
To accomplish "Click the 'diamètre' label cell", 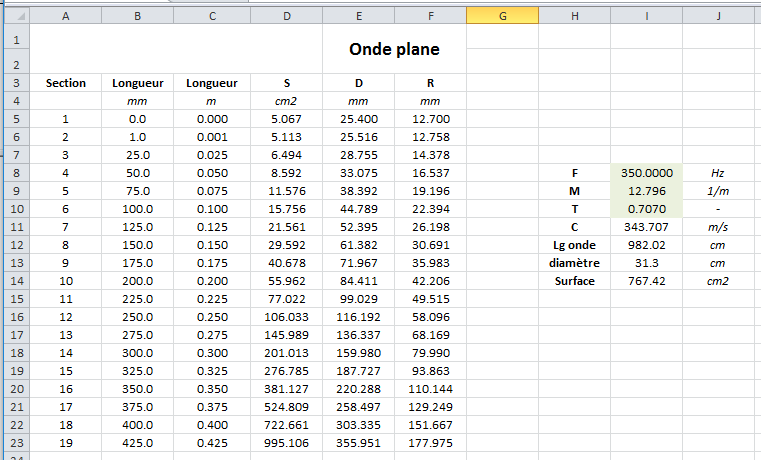I will [575, 263].
